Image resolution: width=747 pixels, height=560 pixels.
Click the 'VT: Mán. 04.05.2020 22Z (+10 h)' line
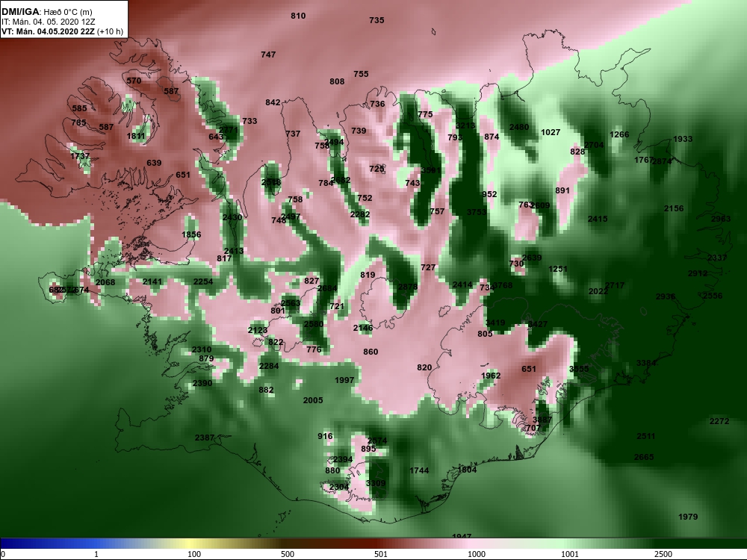tap(63, 31)
